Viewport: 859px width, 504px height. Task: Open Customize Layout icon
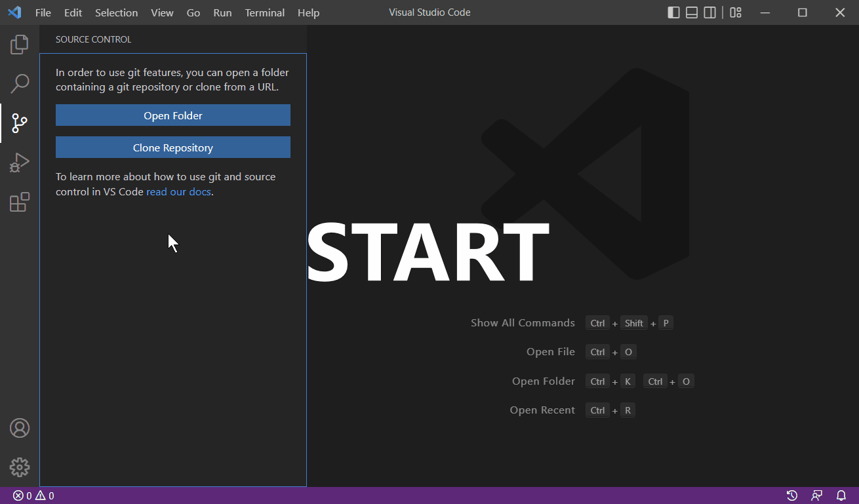736,12
